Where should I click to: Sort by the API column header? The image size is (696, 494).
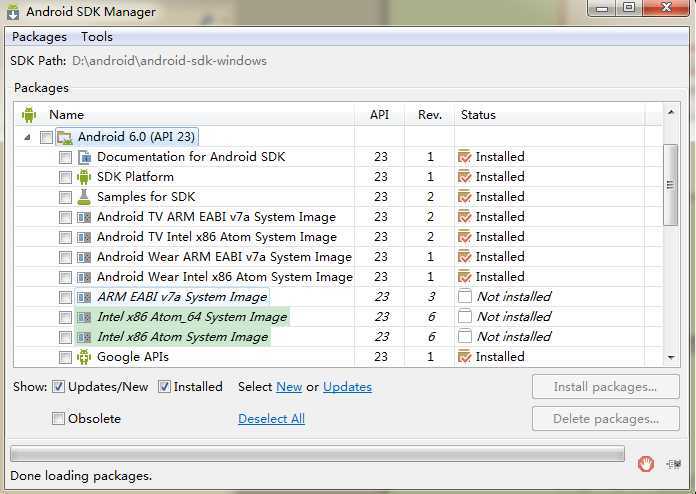point(380,115)
